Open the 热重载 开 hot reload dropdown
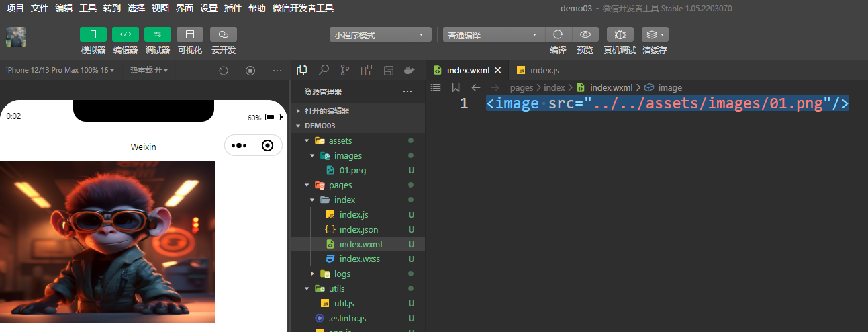This screenshot has width=868, height=332. [149, 70]
